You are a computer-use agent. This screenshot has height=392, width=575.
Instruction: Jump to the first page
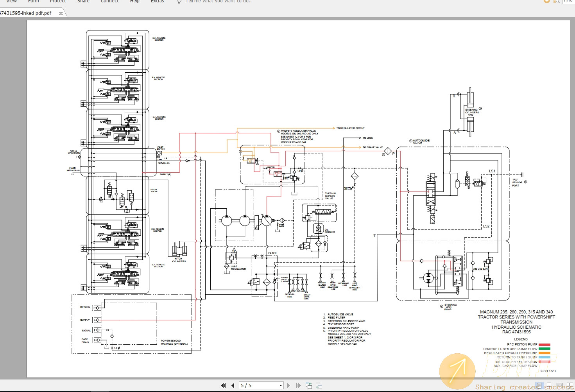(223, 385)
